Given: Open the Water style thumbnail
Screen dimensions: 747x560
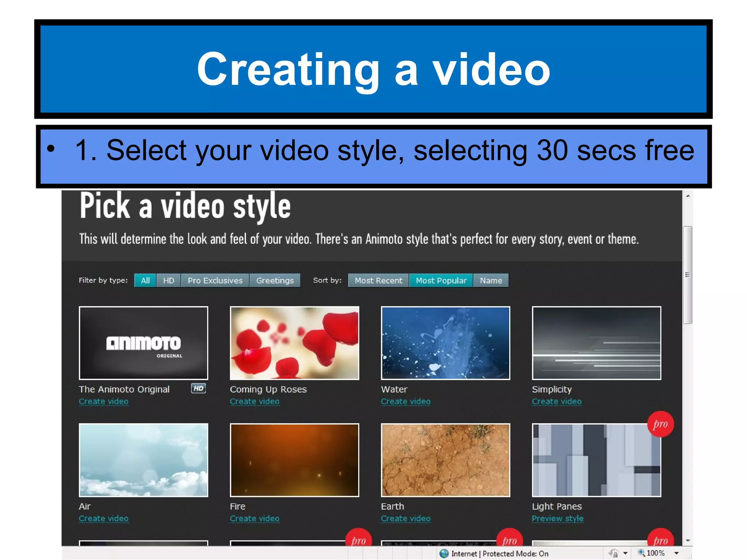Looking at the screenshot, I should (x=446, y=343).
